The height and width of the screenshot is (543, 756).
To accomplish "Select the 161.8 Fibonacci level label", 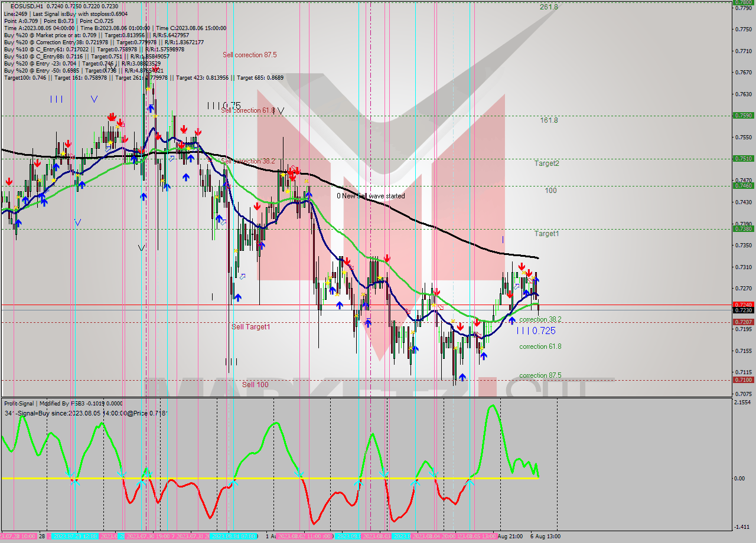I will click(x=549, y=120).
